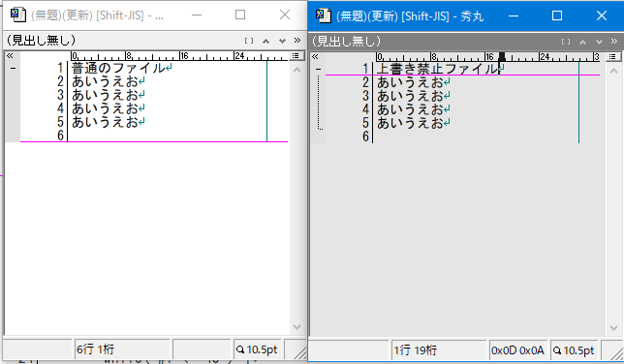Viewport: 624px width, 364px height.
Task: Maximize the right Hidemaru window
Action: tap(557, 15)
